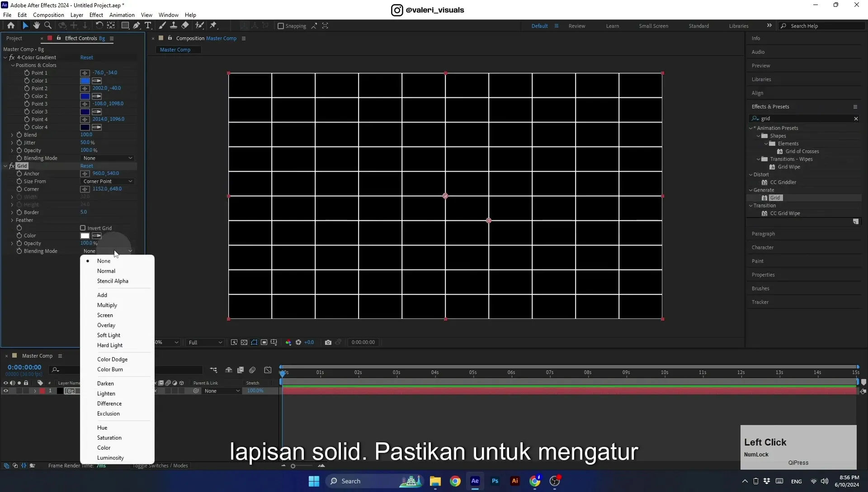Screen dimensions: 868x492
Task: Toggle transparency grid button in viewer
Action: (244, 342)
